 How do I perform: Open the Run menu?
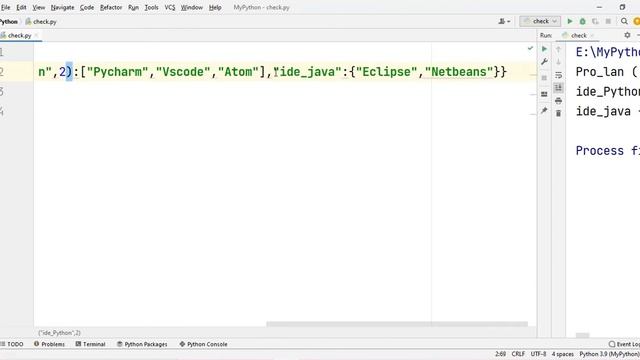tap(133, 7)
